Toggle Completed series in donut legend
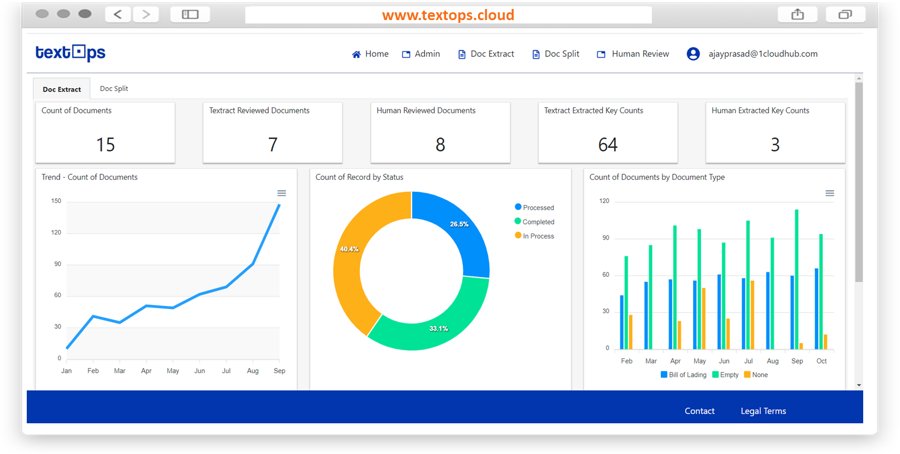The height and width of the screenshot is (454, 900). [x=535, y=222]
